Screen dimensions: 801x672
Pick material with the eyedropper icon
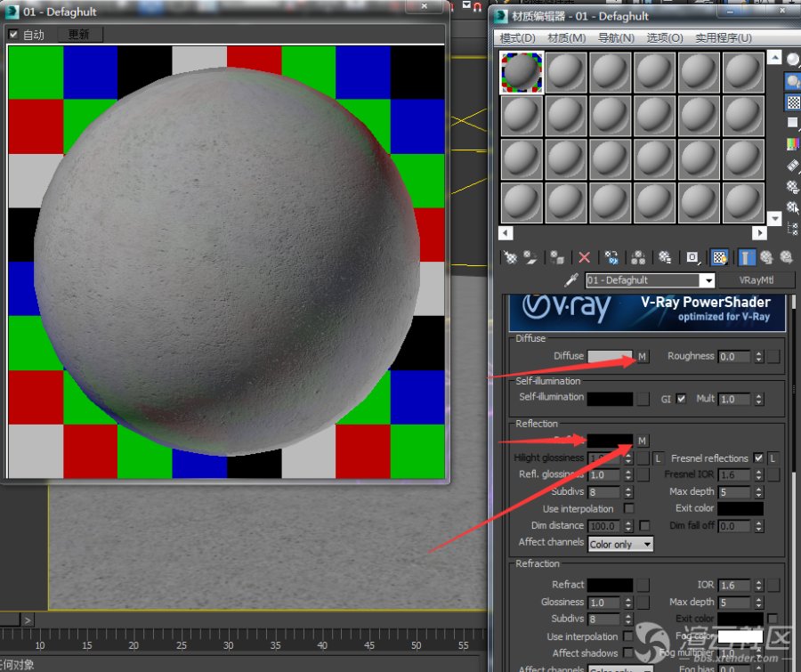[x=572, y=279]
